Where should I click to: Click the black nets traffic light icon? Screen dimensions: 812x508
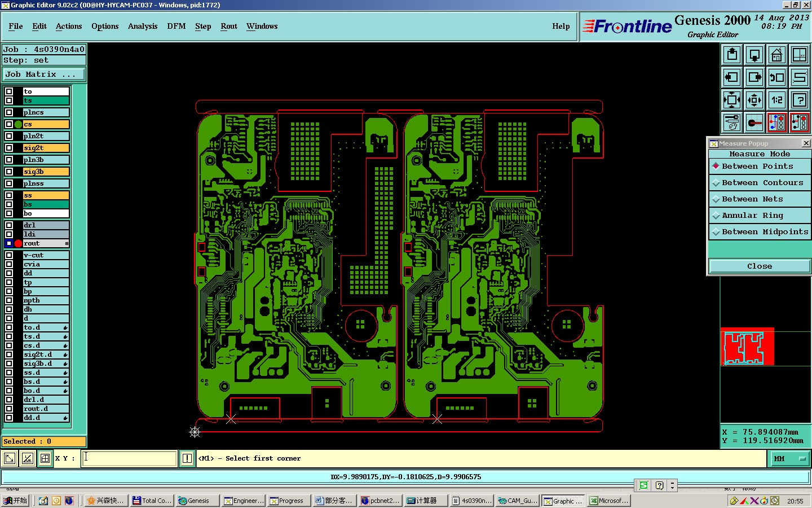click(x=800, y=122)
